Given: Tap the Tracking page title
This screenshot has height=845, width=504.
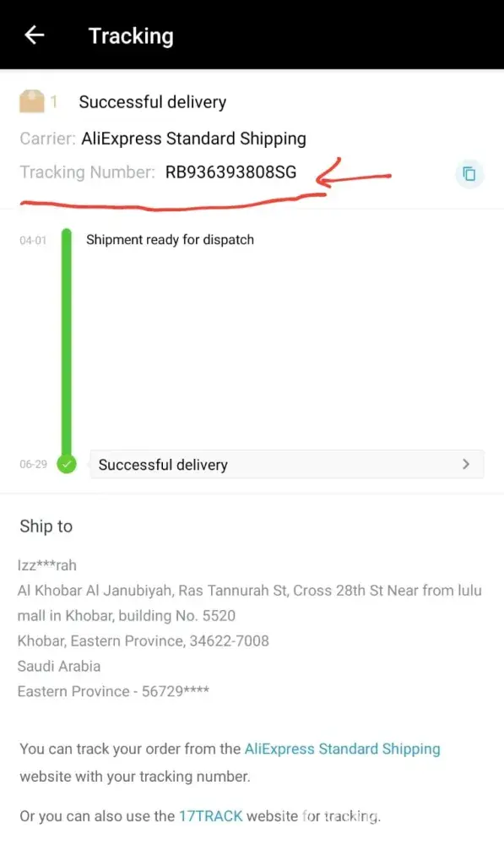Looking at the screenshot, I should tap(131, 36).
